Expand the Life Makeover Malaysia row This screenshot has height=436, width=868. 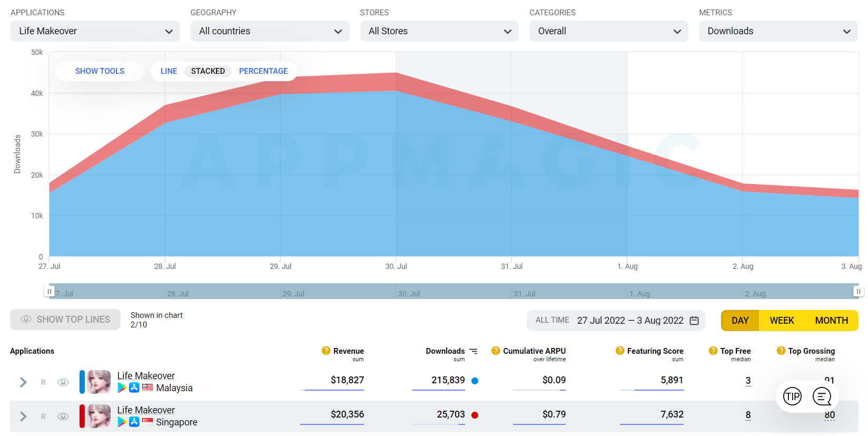click(23, 382)
